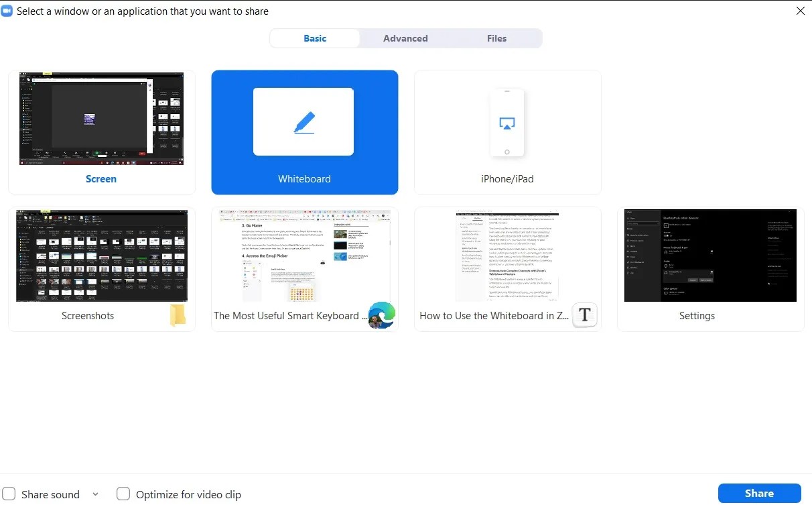Viewport: 812px width, 509px height.
Task: Select the Screenshots folder window thumbnail
Action: pos(102,256)
